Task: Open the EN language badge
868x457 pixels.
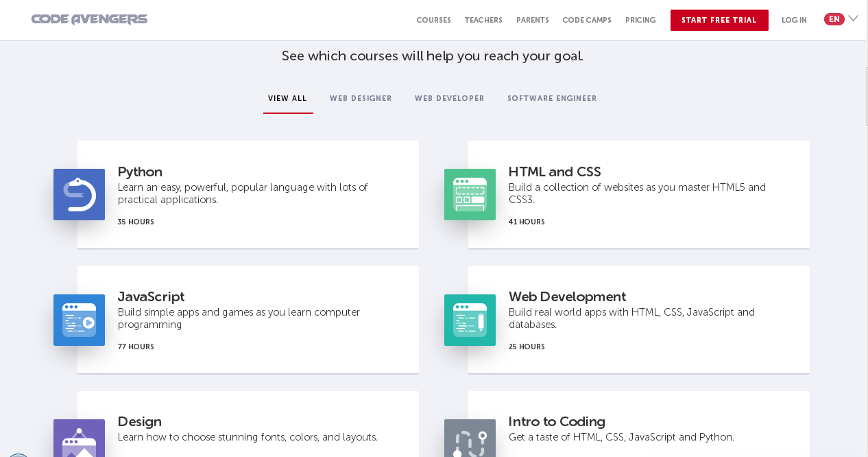Action: pyautogui.click(x=834, y=19)
